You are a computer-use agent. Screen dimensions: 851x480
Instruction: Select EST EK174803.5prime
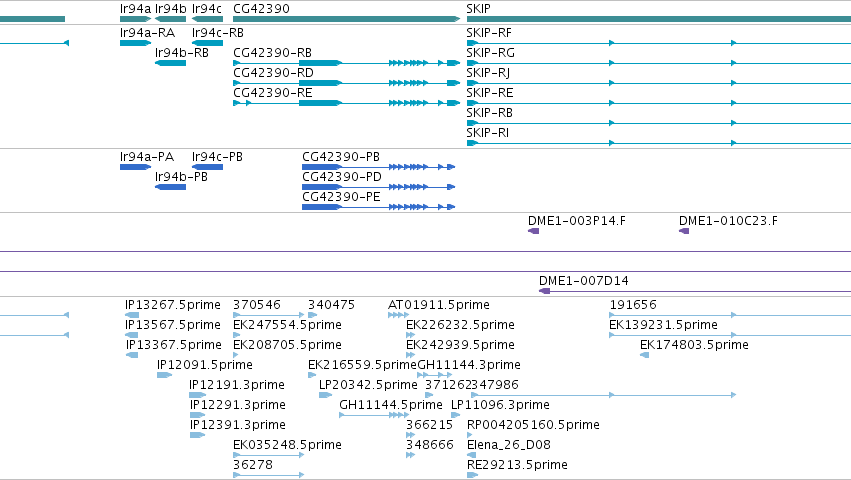(645, 355)
